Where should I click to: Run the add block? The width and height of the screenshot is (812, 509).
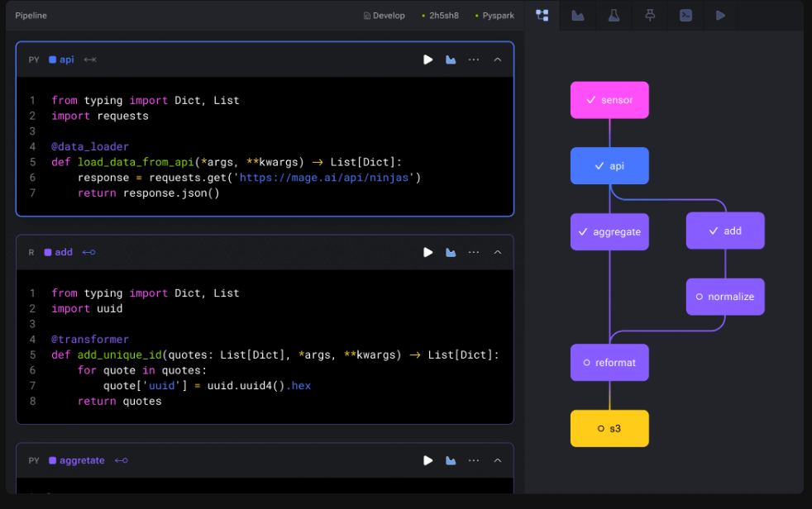coord(427,252)
